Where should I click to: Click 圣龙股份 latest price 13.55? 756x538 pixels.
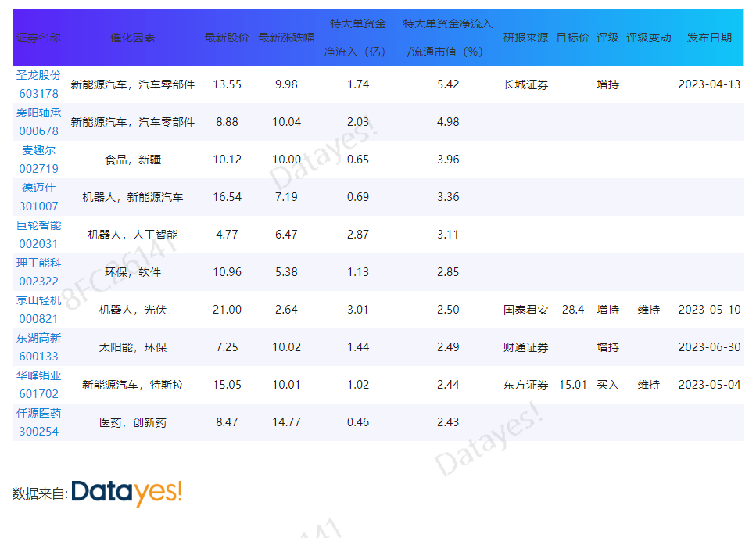227,84
